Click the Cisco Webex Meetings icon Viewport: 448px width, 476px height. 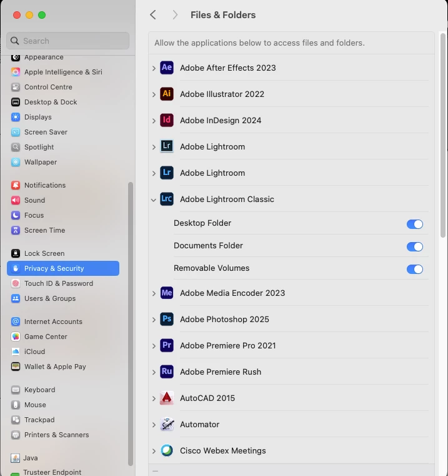click(x=167, y=450)
